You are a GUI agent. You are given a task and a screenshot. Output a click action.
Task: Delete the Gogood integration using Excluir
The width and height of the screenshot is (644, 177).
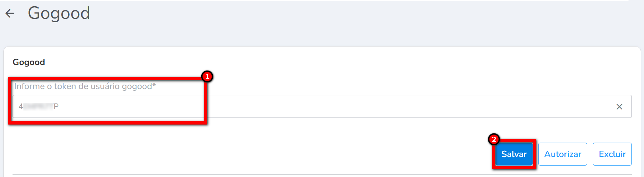612,154
